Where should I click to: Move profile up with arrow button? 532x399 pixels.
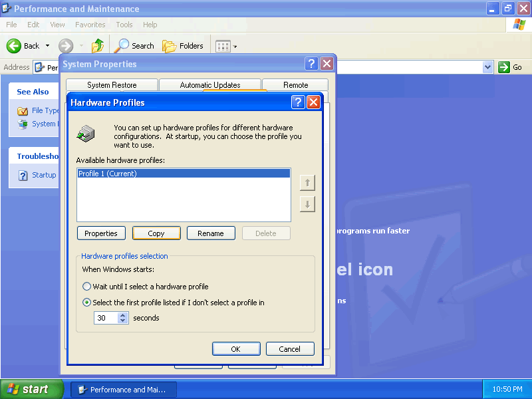(307, 183)
